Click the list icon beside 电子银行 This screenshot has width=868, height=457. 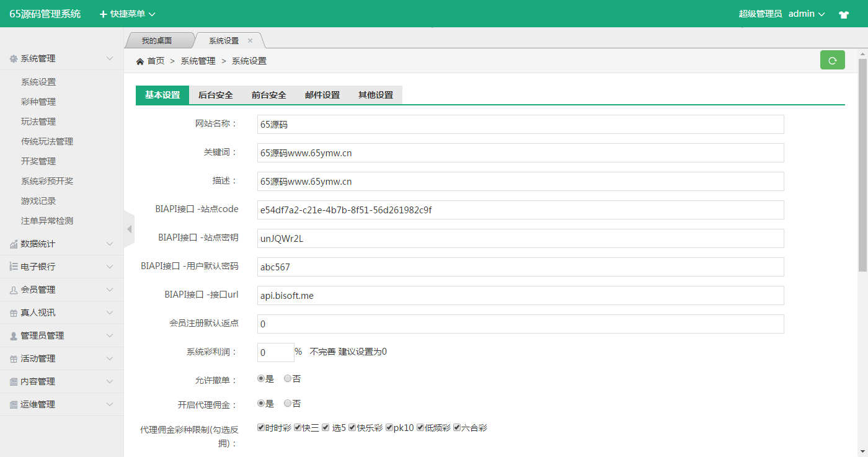(x=14, y=267)
